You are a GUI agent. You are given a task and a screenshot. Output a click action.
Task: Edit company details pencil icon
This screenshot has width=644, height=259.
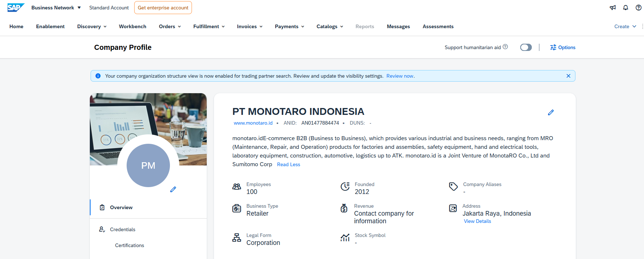(x=551, y=112)
